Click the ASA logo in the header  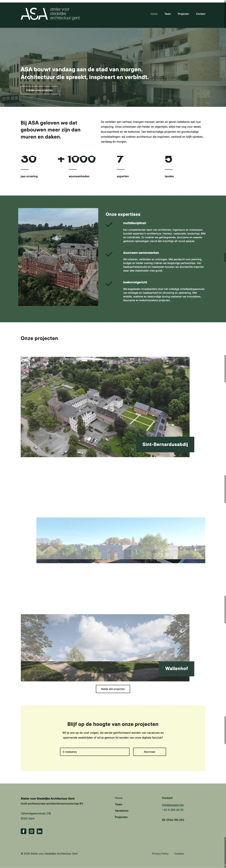click(x=50, y=14)
